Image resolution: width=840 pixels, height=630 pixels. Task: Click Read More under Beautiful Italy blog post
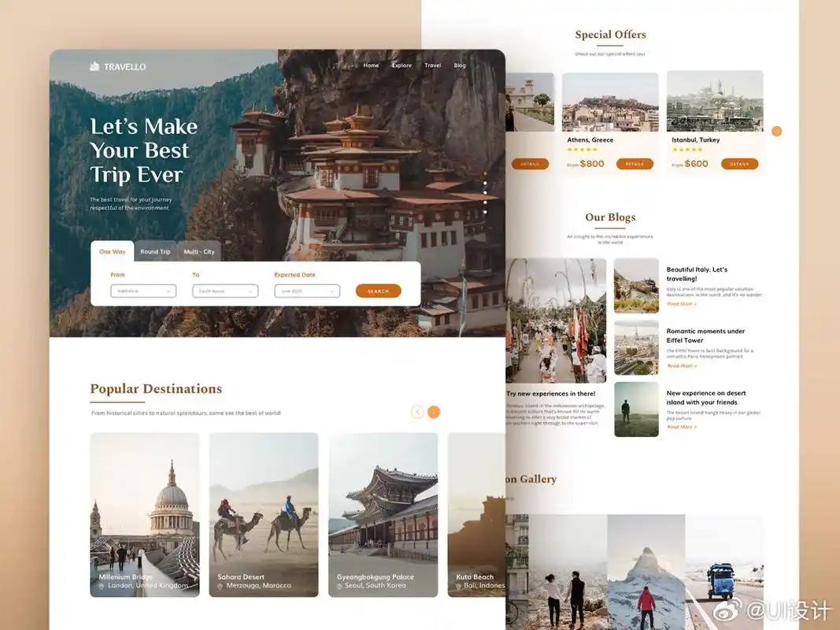(x=682, y=304)
